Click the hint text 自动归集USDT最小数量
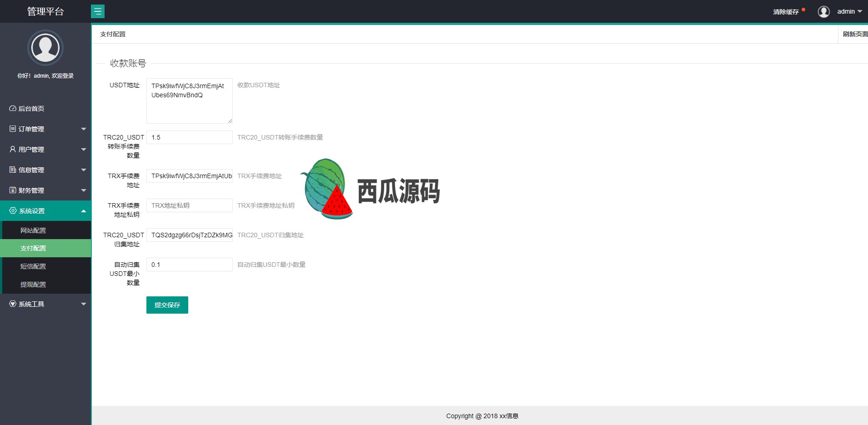 (271, 265)
